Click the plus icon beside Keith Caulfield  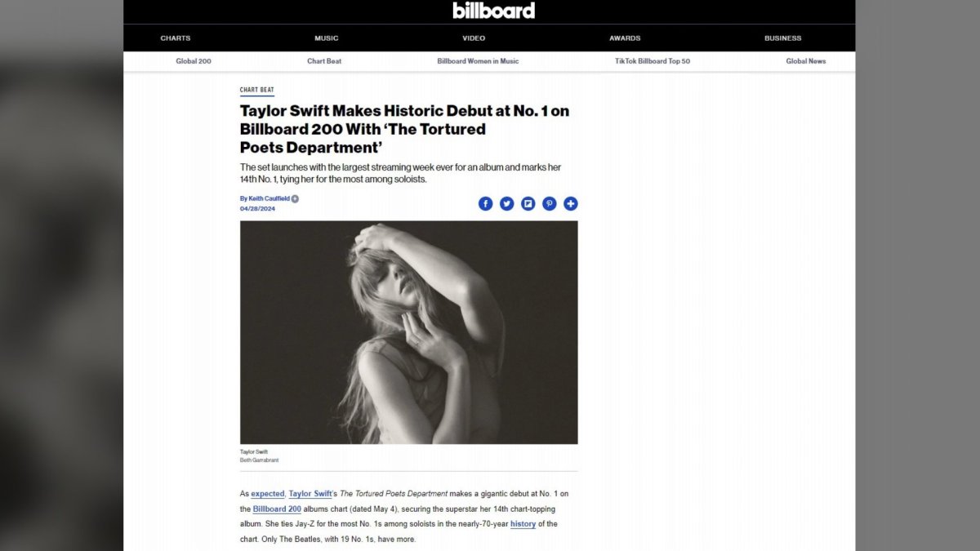[295, 198]
